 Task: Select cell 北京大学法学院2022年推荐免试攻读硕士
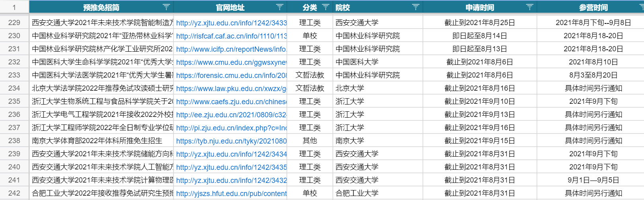coord(101,88)
